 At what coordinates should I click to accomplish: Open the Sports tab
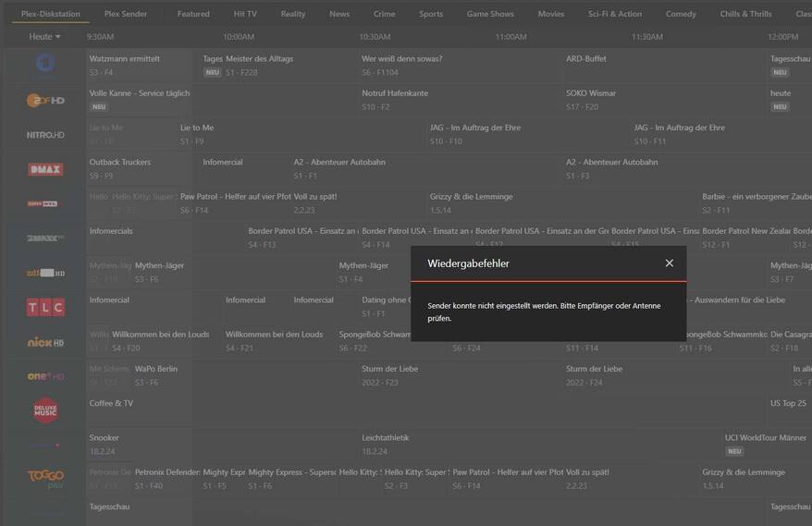pos(431,14)
